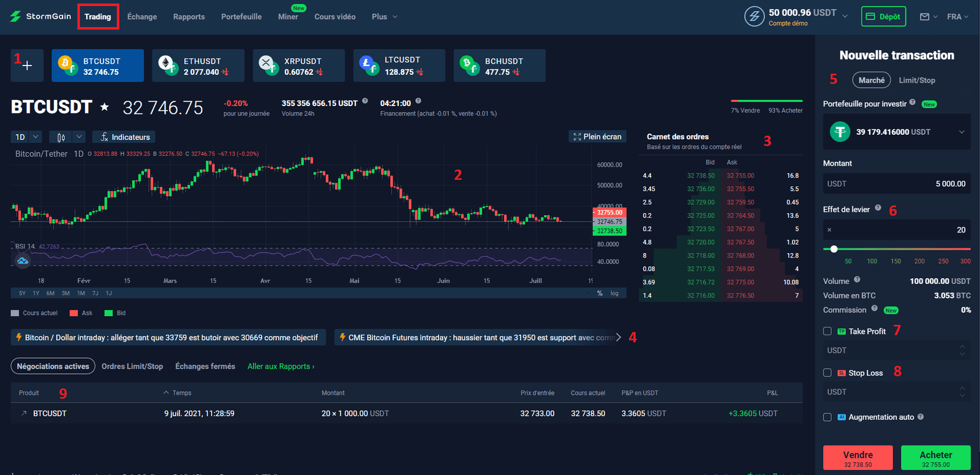Toggle percent scale on chart
This screenshot has width=980, height=475.
pyautogui.click(x=600, y=294)
